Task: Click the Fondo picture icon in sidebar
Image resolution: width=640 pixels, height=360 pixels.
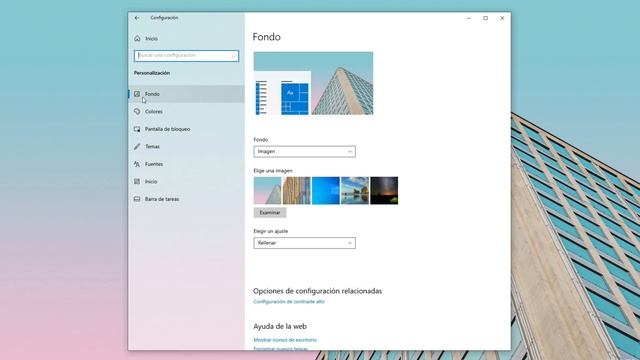Action: 137,94
